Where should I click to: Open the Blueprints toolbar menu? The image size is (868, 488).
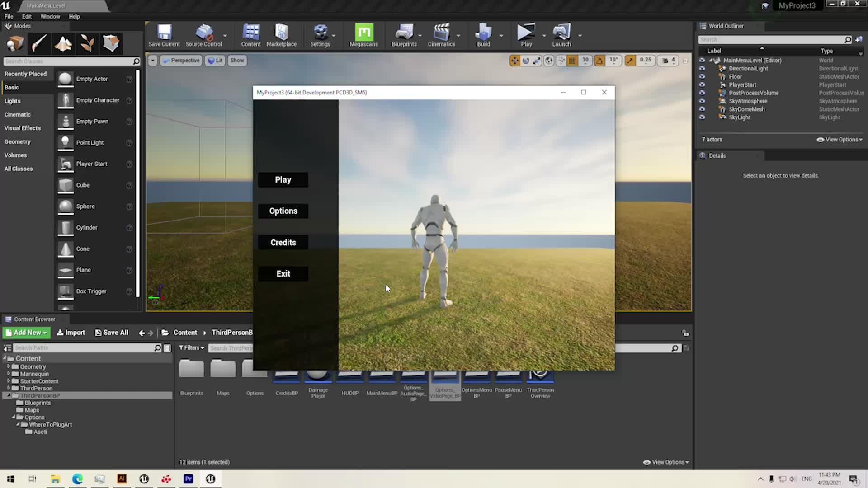[404, 35]
